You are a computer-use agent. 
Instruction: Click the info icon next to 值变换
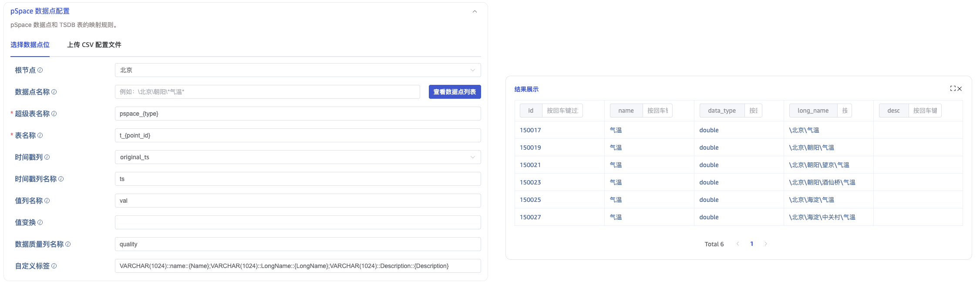click(x=40, y=222)
